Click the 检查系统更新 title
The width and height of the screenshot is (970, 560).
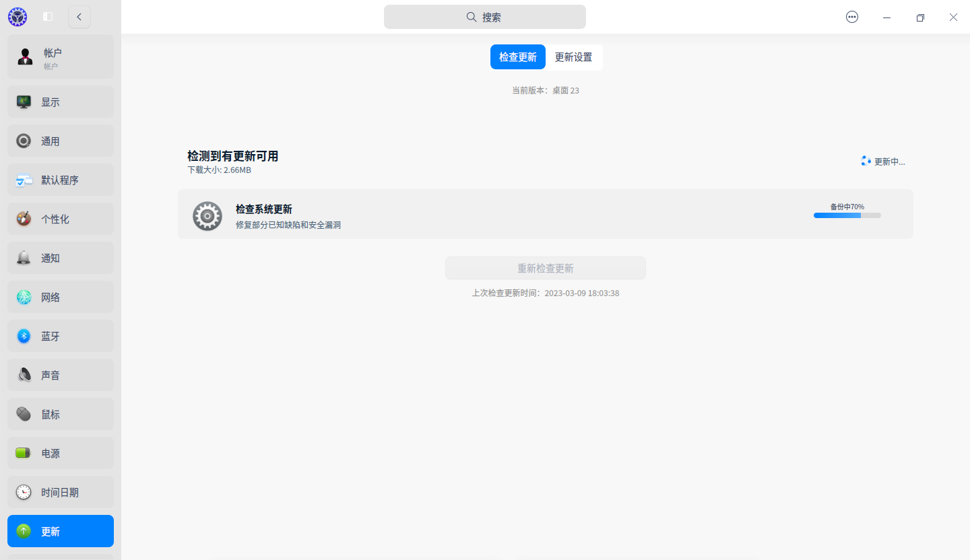[x=264, y=209]
